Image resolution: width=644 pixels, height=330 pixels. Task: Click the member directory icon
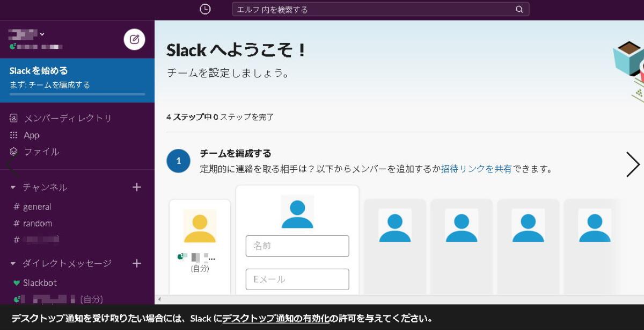tap(14, 118)
